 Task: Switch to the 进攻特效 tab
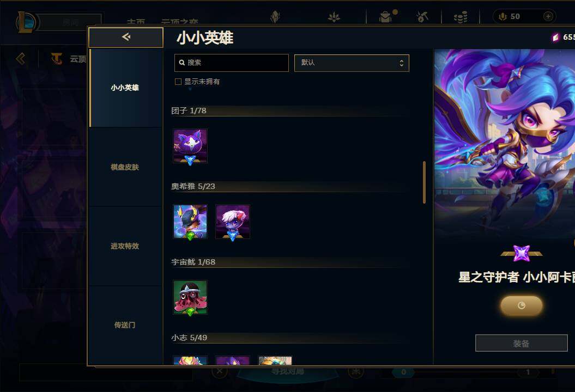click(x=125, y=246)
